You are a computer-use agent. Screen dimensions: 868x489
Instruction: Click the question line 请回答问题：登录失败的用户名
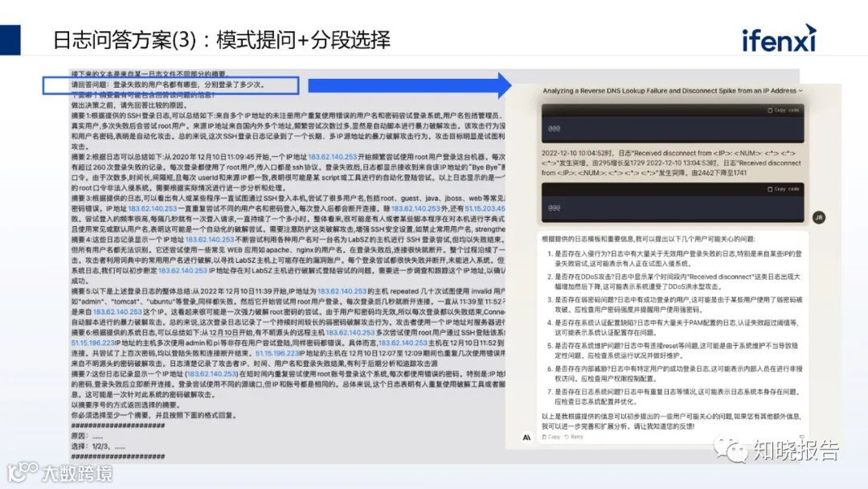(x=168, y=84)
